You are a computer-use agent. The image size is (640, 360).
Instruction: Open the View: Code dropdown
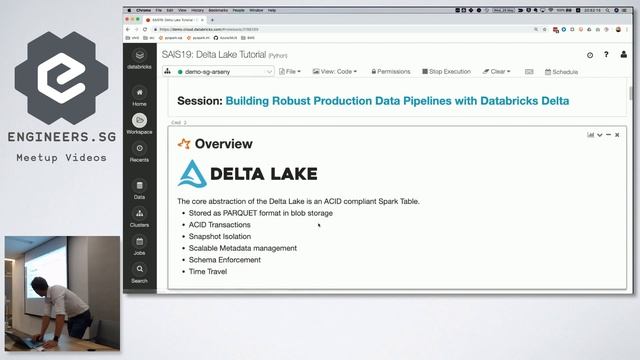tap(335, 71)
